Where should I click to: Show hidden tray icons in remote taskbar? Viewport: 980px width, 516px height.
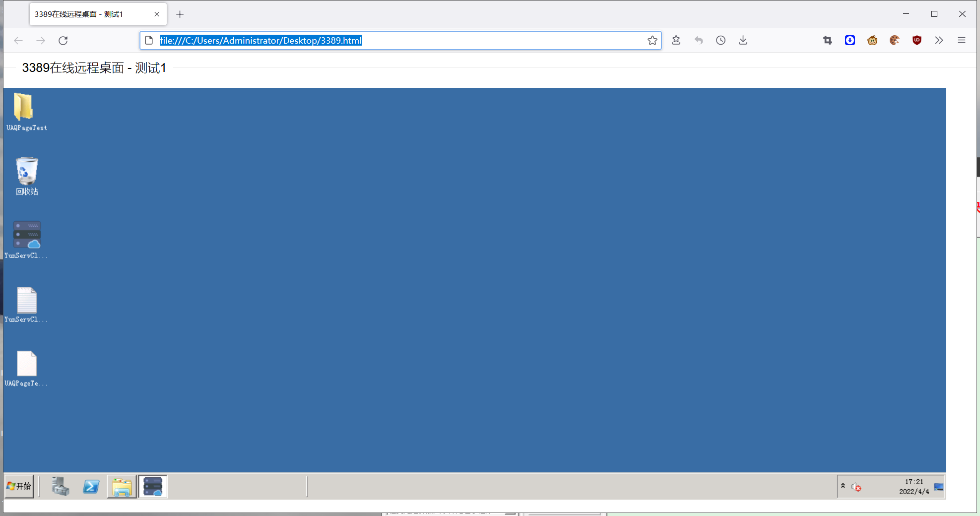pyautogui.click(x=843, y=486)
